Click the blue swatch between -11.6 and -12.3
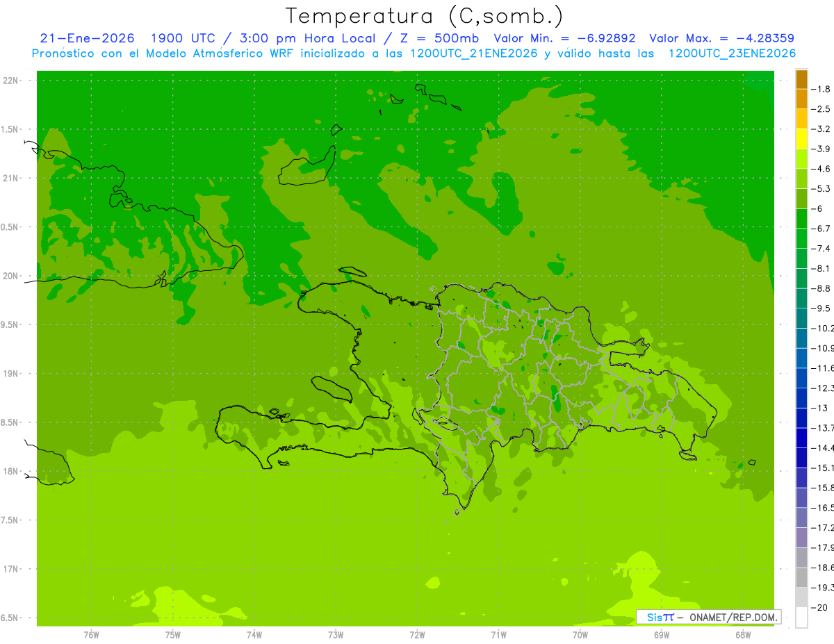The height and width of the screenshot is (644, 834). [x=801, y=377]
